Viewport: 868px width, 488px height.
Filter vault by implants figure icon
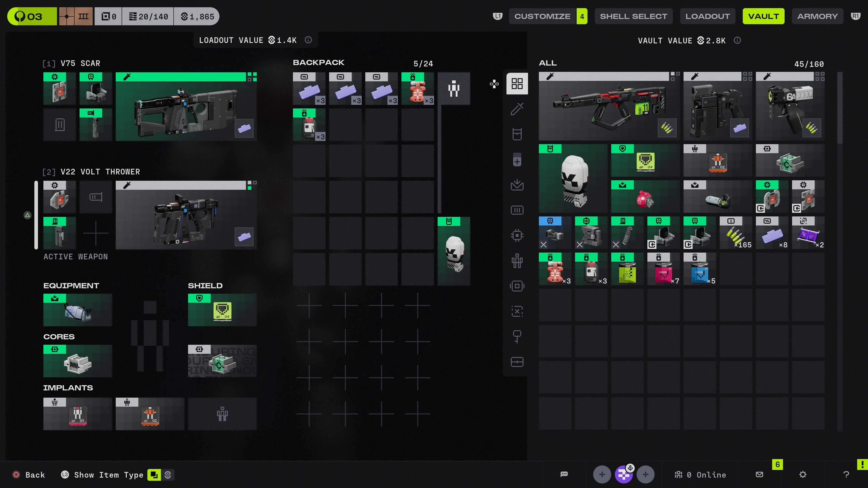[517, 261]
